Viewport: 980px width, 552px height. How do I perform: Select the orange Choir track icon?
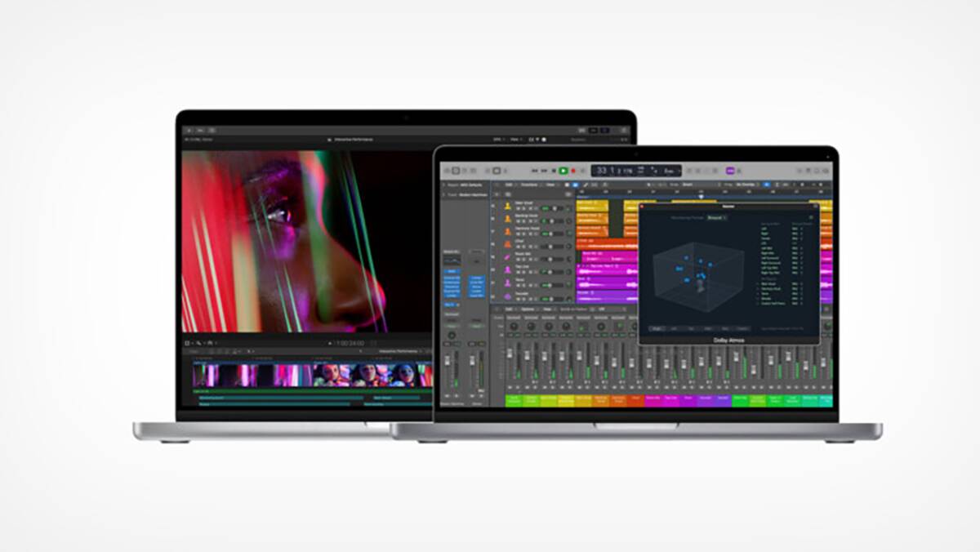(507, 243)
